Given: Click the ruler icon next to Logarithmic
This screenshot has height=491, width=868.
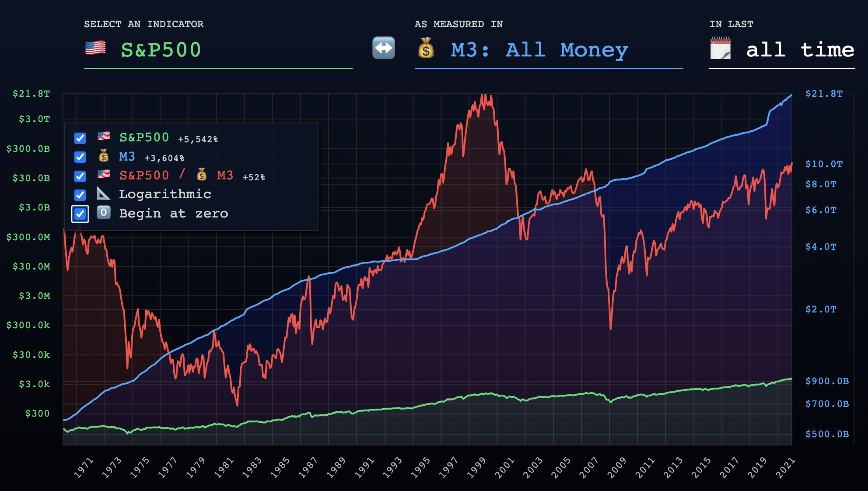Looking at the screenshot, I should pyautogui.click(x=103, y=193).
